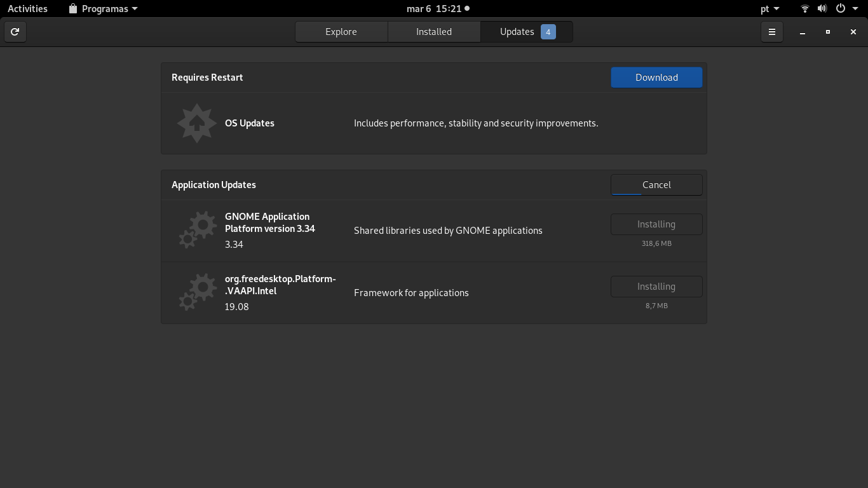Maximize the Software window
868x488 pixels.
click(828, 32)
